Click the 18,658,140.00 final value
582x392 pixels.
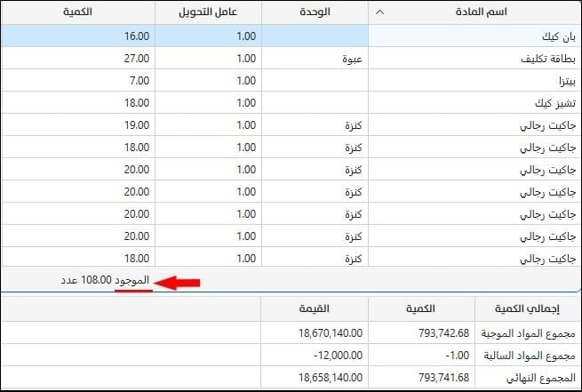pyautogui.click(x=315, y=378)
